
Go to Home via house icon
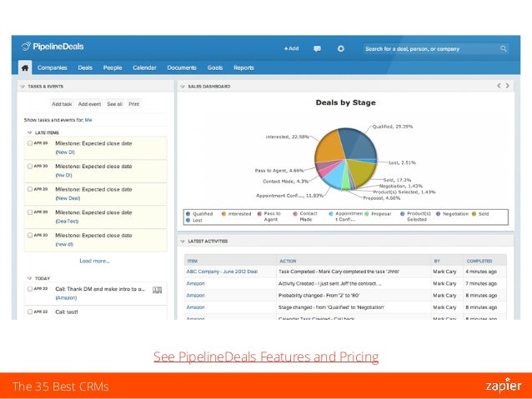(x=25, y=67)
